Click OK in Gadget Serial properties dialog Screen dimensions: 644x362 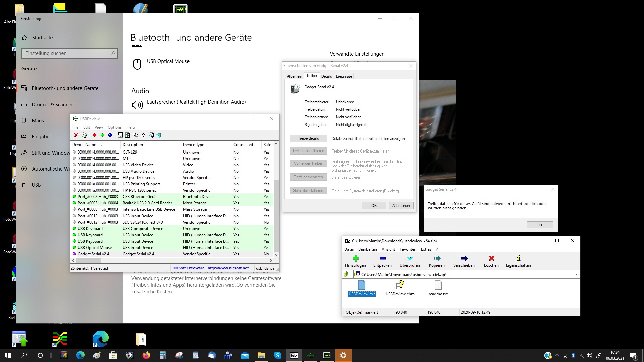[x=374, y=206]
